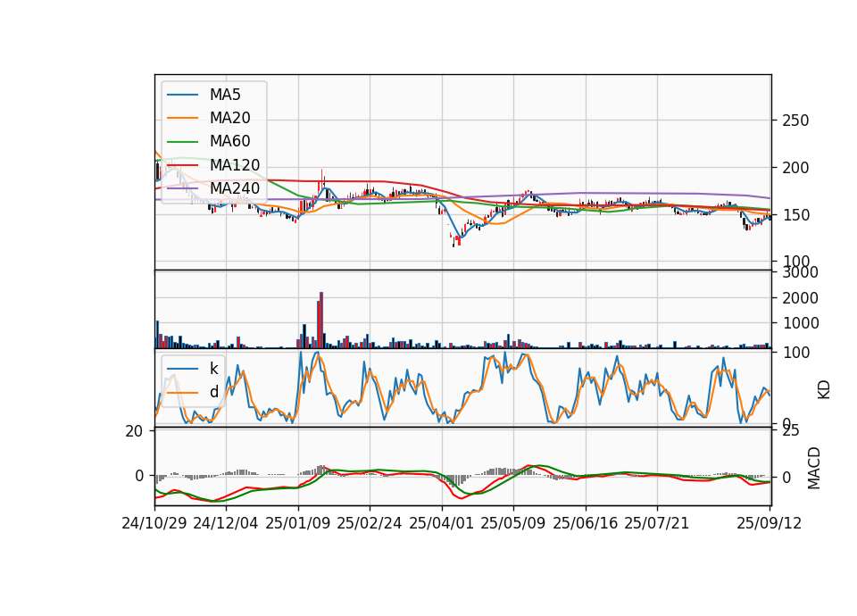Click the MACD axis title

[814, 468]
